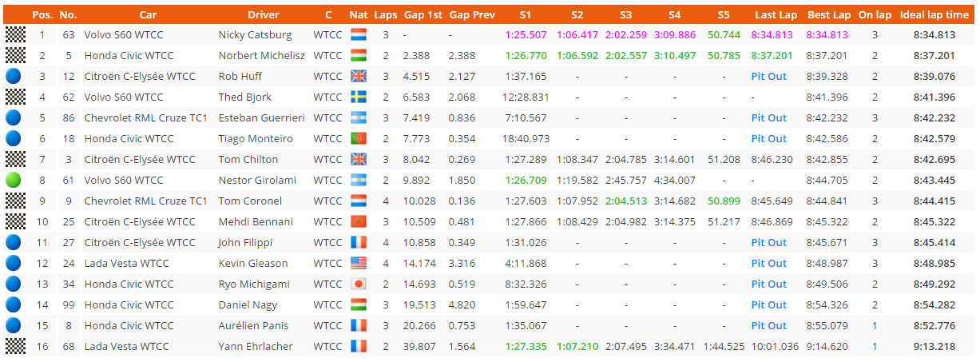980x362 pixels.
Task: Click the checkered flag icon for Tom Chilton
Action: point(14,159)
